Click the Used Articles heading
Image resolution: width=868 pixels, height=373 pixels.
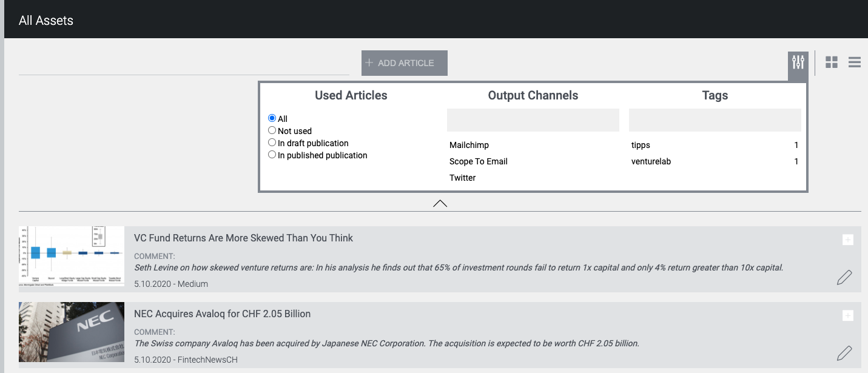click(351, 95)
